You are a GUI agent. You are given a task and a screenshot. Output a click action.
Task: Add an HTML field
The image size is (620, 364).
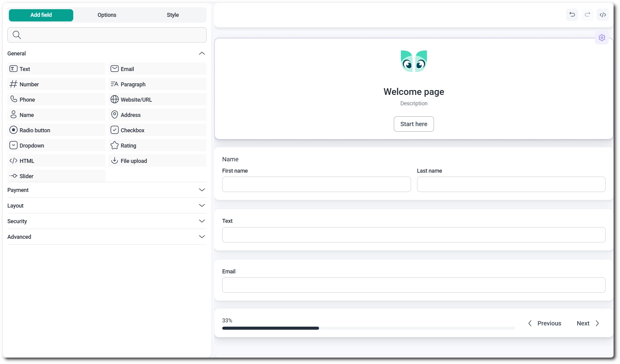pyautogui.click(x=56, y=161)
